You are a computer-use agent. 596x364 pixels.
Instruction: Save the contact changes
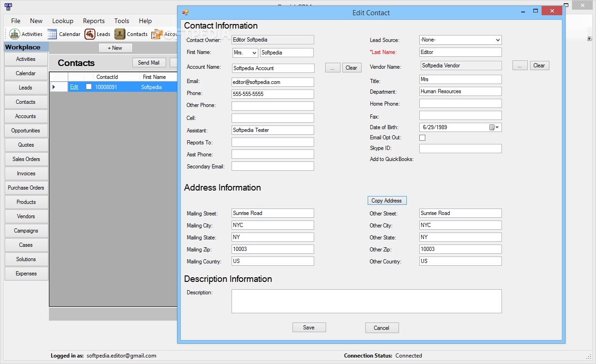pos(309,328)
